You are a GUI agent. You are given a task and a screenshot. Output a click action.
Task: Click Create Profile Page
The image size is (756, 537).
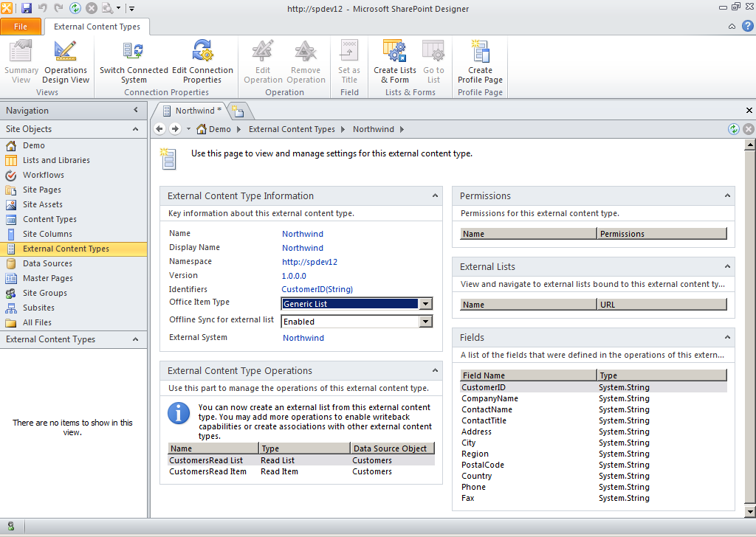[x=480, y=62]
